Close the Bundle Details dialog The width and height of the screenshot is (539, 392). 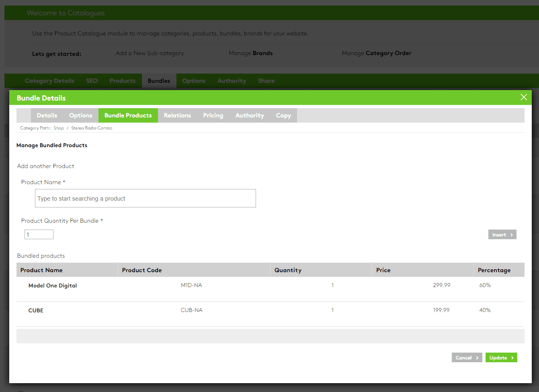(x=523, y=97)
